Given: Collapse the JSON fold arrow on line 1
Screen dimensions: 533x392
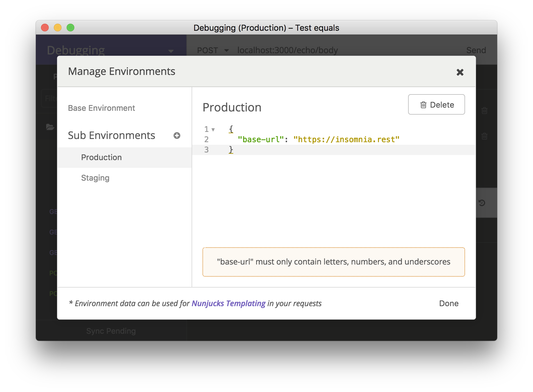Looking at the screenshot, I should click(213, 130).
